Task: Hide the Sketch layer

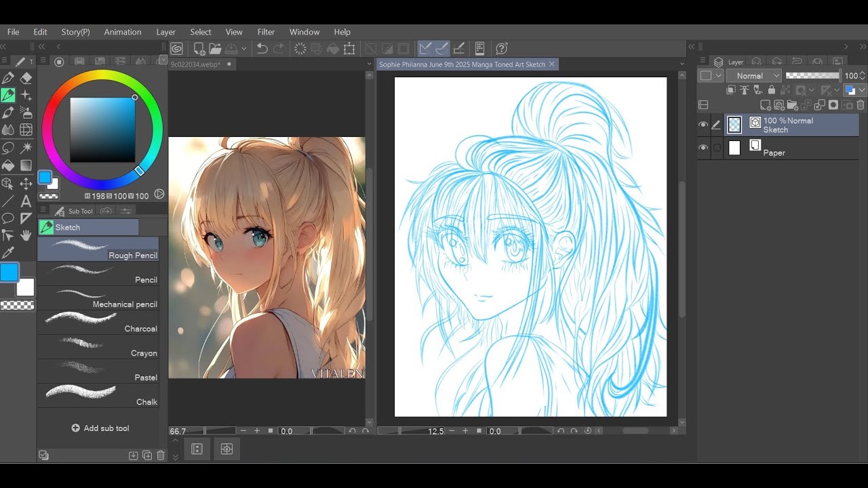Action: coord(703,125)
